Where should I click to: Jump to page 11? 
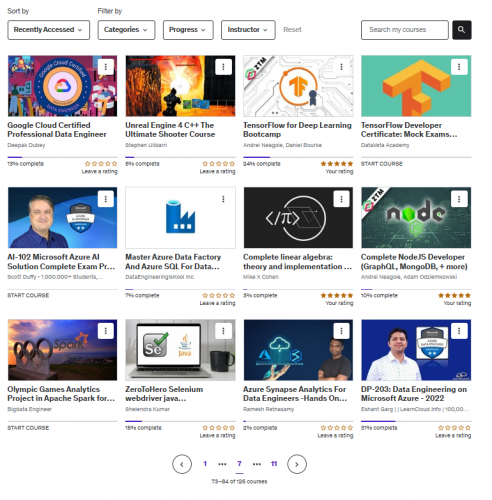[274, 464]
